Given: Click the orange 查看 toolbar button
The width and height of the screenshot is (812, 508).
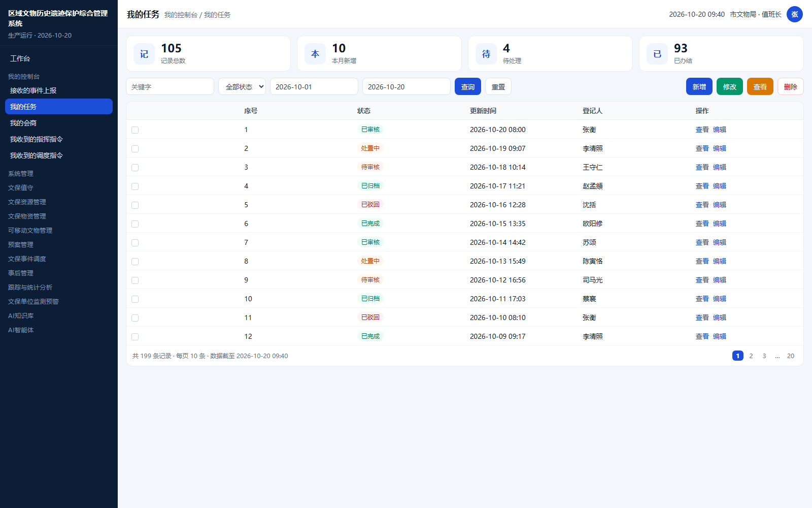Looking at the screenshot, I should point(760,86).
